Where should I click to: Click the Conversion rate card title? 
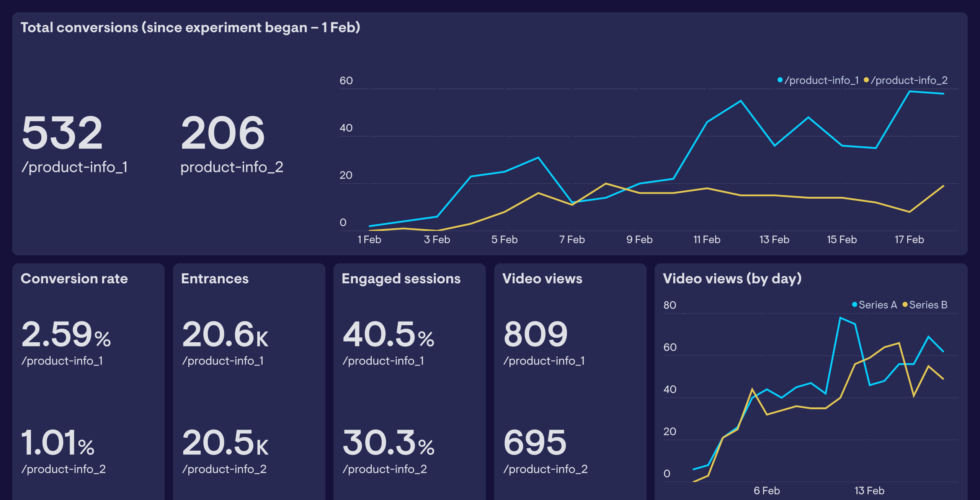(74, 279)
